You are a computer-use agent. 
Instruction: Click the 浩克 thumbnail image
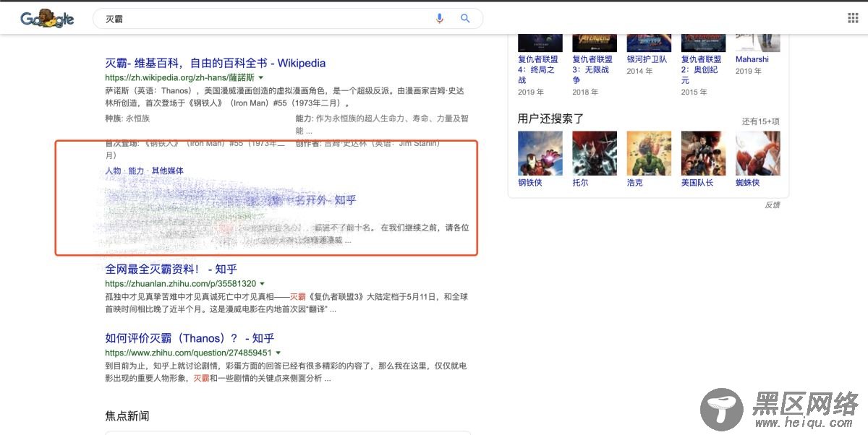coord(649,153)
